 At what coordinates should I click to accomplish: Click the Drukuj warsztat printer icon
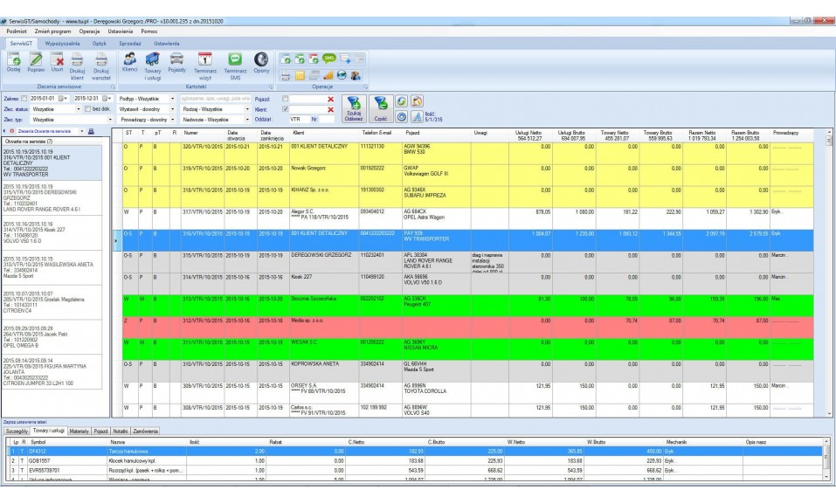(100, 62)
